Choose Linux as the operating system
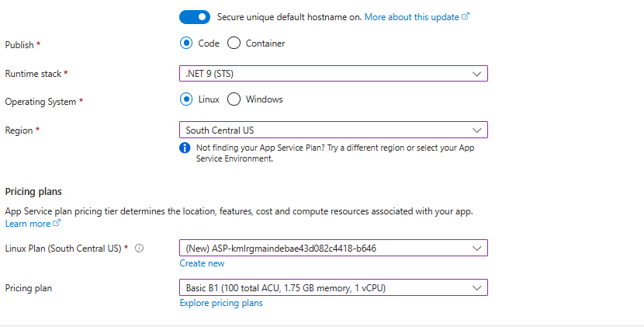 [x=186, y=99]
